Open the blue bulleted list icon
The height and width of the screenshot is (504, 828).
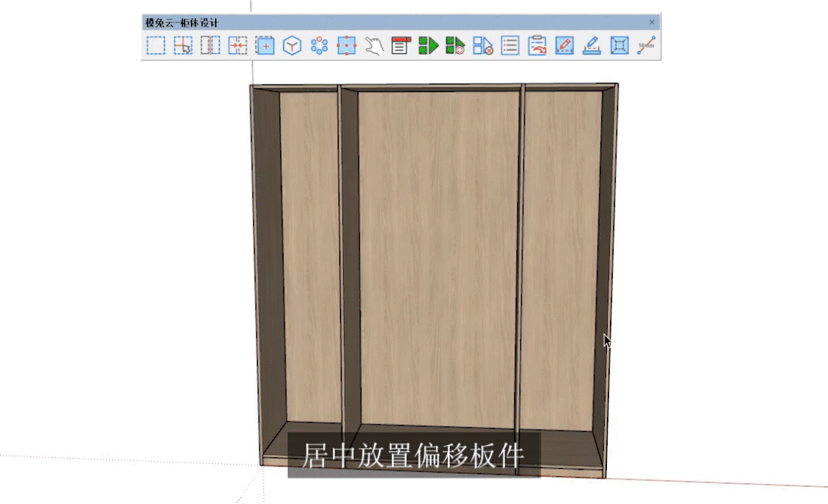pos(510,46)
